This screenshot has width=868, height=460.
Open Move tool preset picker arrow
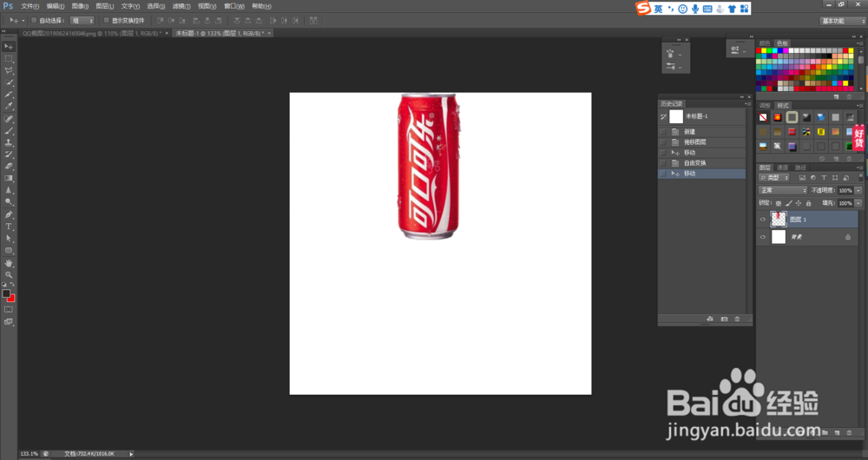(23, 21)
